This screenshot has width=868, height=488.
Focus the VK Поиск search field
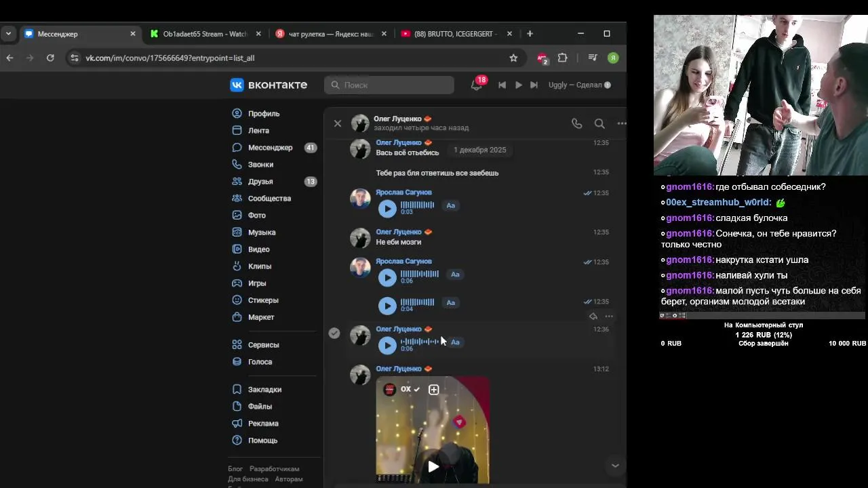(389, 85)
